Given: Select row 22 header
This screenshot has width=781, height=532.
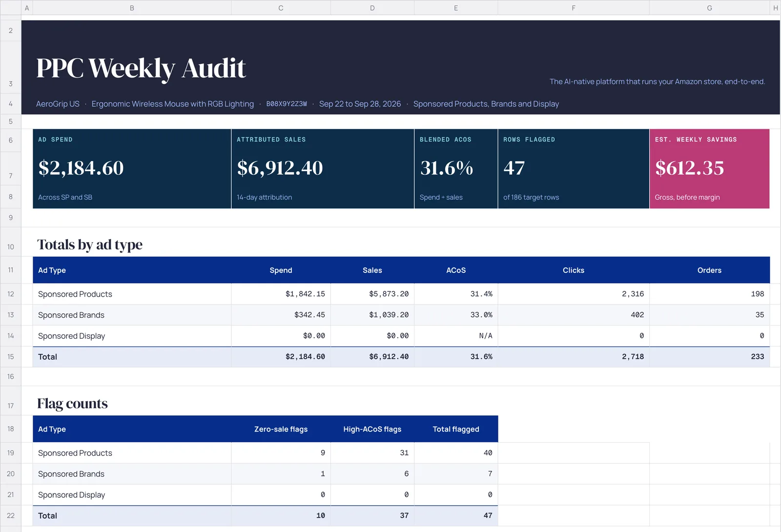Looking at the screenshot, I should (11, 516).
